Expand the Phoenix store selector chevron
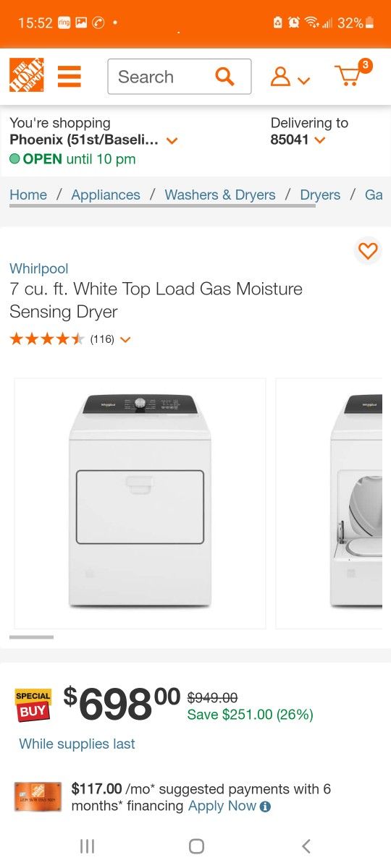 point(172,140)
